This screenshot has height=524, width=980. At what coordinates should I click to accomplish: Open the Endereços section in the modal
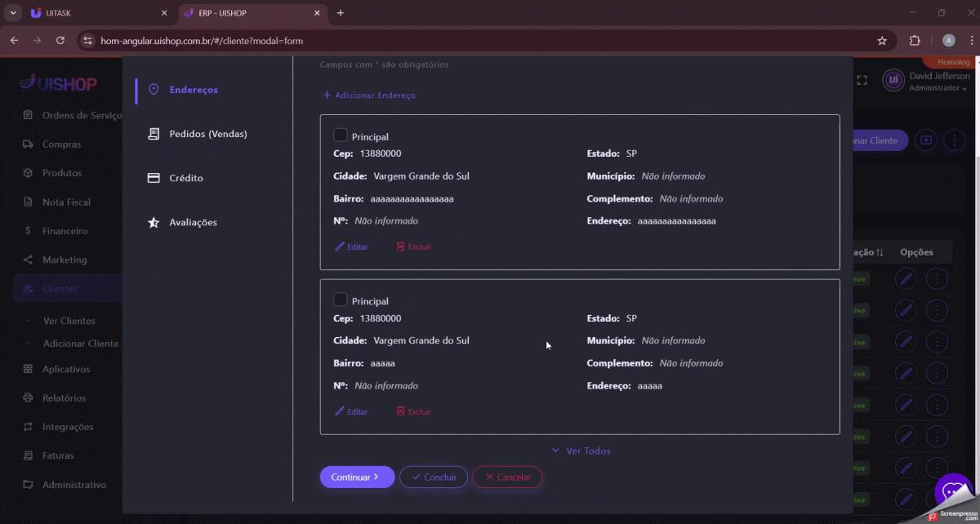[x=193, y=90]
